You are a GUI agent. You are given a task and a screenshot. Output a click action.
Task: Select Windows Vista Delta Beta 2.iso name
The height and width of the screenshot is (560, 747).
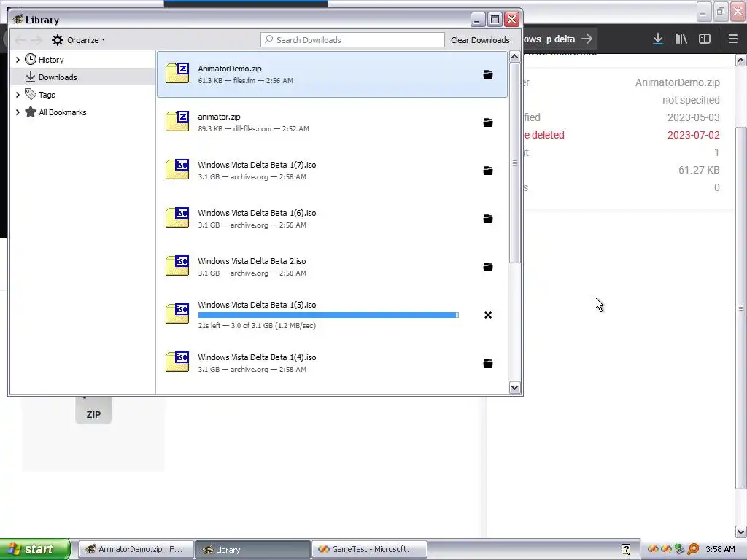[x=252, y=261]
